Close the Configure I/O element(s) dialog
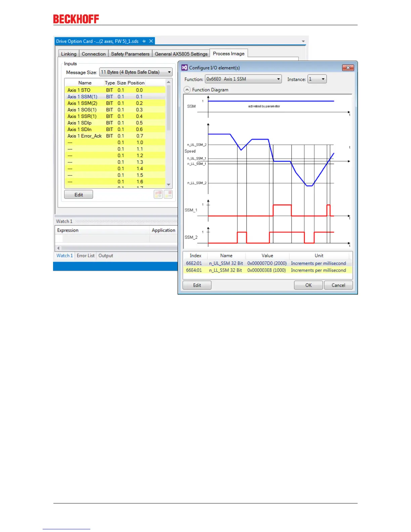Image resolution: width=411 pixels, height=532 pixels. 348,68
